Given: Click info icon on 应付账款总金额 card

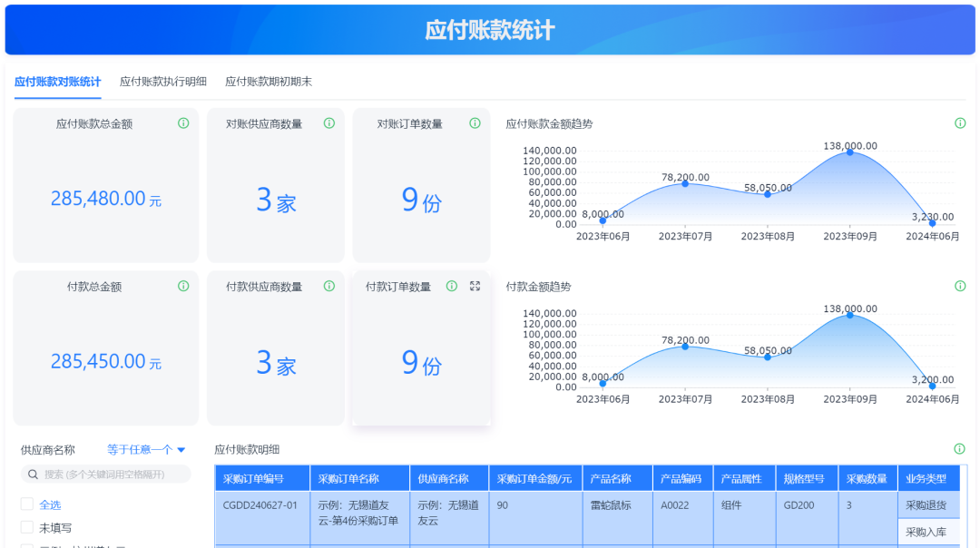Looking at the screenshot, I should (183, 123).
